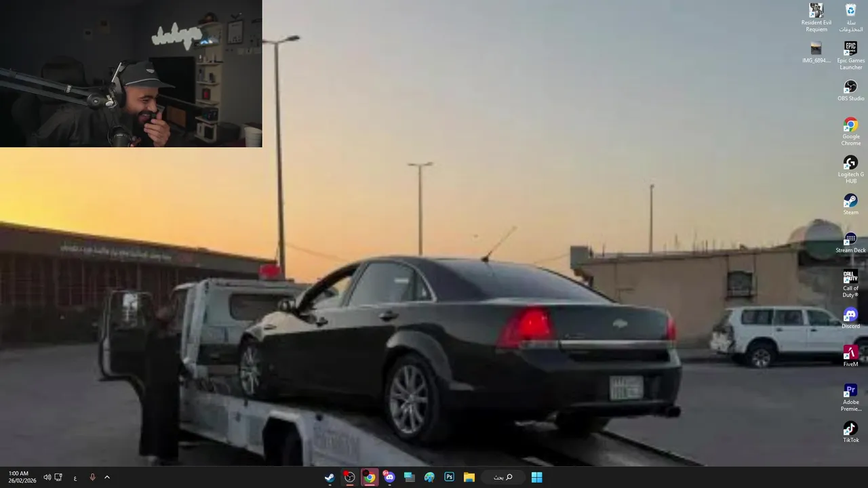Open the Paint app on the taskbar
The width and height of the screenshot is (868, 488).
(x=429, y=477)
